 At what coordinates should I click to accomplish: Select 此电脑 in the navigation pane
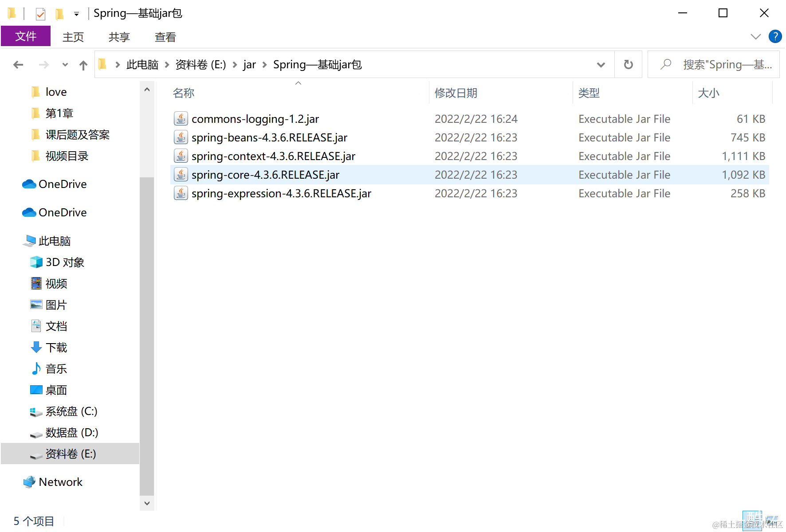click(54, 241)
